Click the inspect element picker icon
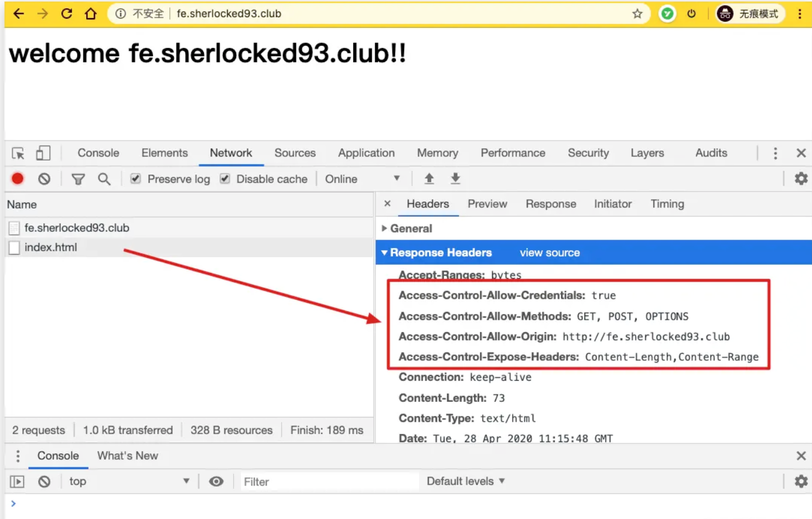Screen dimensions: 812x519 click(18, 153)
